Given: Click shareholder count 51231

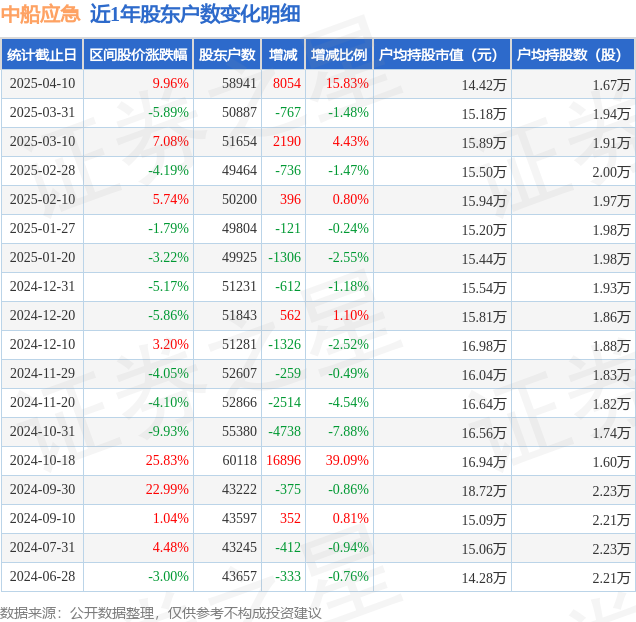Looking at the screenshot, I should [239, 286].
